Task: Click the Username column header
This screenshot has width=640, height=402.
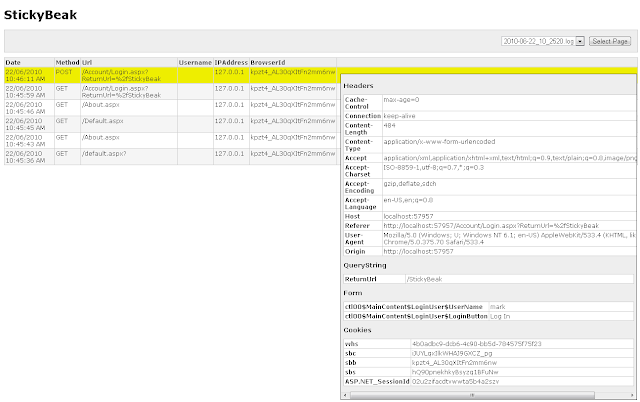Action: 195,62
